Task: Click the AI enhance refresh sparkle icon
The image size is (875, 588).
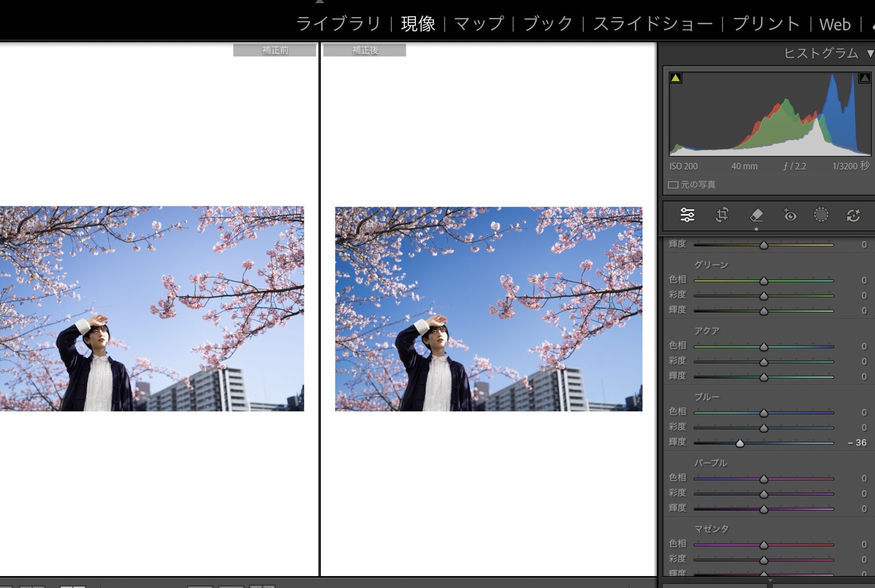Action: (x=853, y=215)
